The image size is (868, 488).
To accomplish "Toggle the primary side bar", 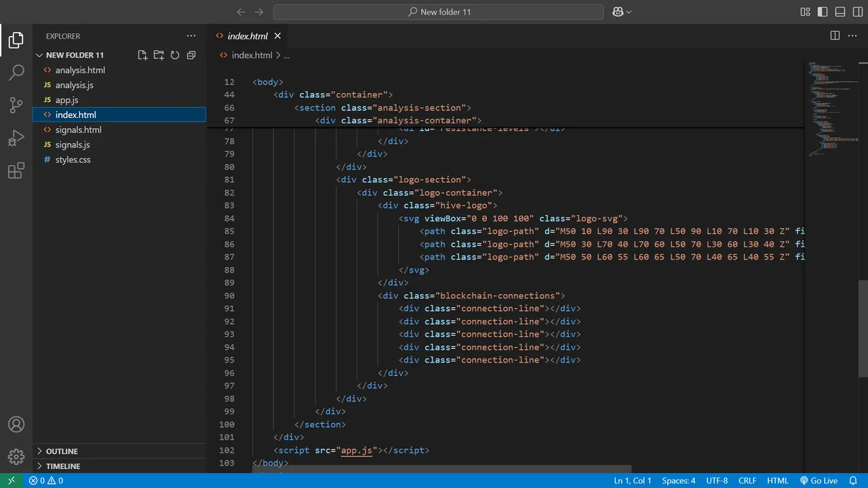I will coord(823,12).
